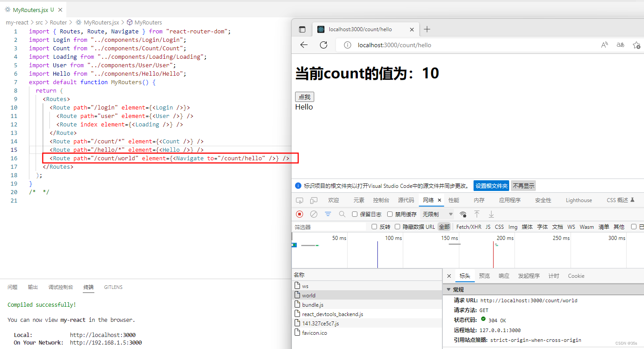Switch to the 元素 (Elements) DevTools tab
This screenshot has height=349, width=644.
[x=359, y=200]
